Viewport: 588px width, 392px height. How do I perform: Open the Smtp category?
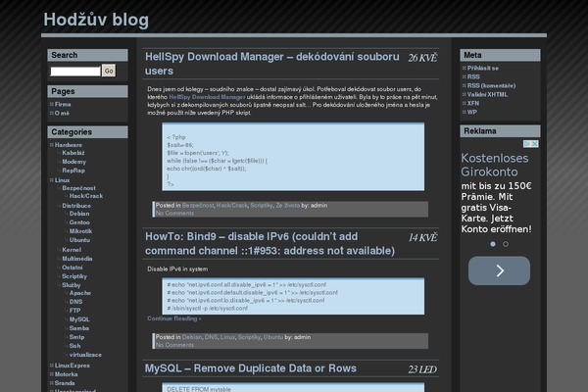pos(76,337)
